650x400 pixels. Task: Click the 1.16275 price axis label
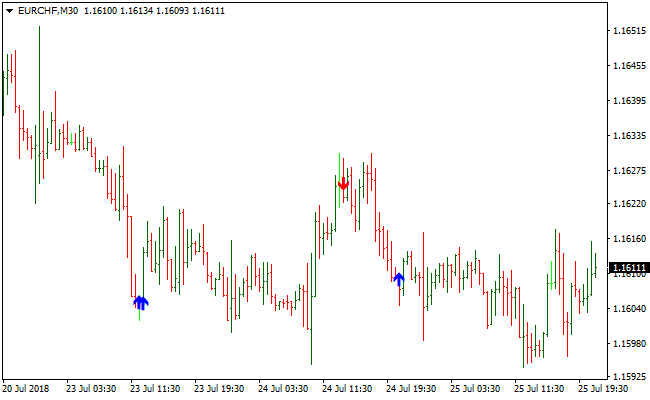coord(628,170)
